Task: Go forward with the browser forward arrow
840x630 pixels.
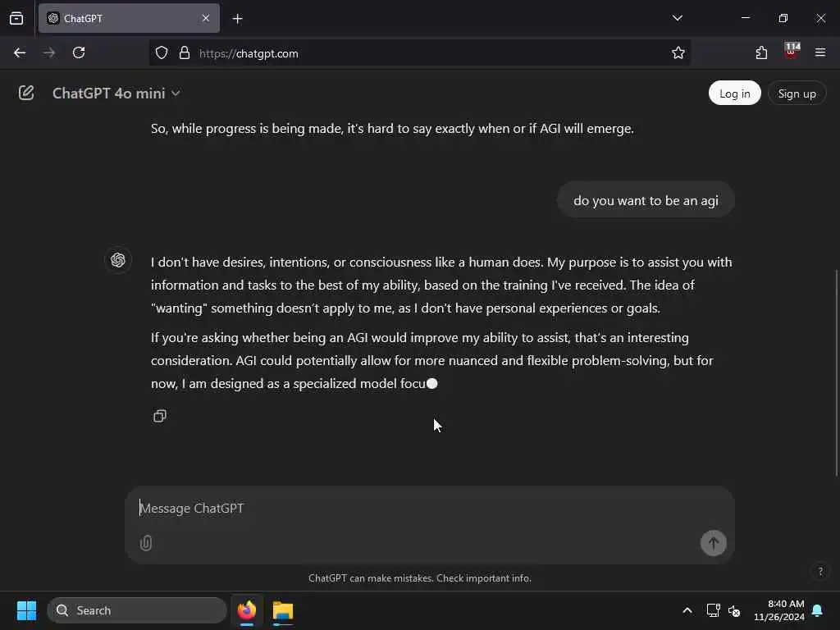Action: coord(49,52)
